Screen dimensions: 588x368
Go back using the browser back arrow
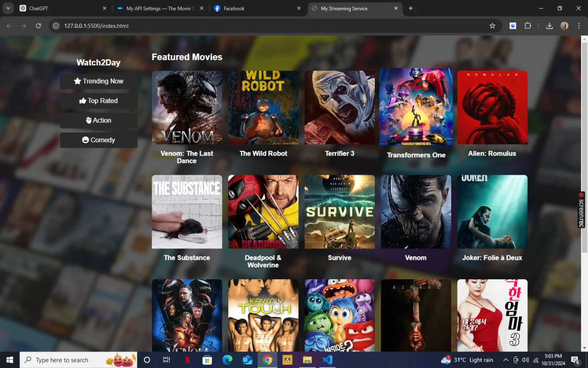tap(9, 26)
